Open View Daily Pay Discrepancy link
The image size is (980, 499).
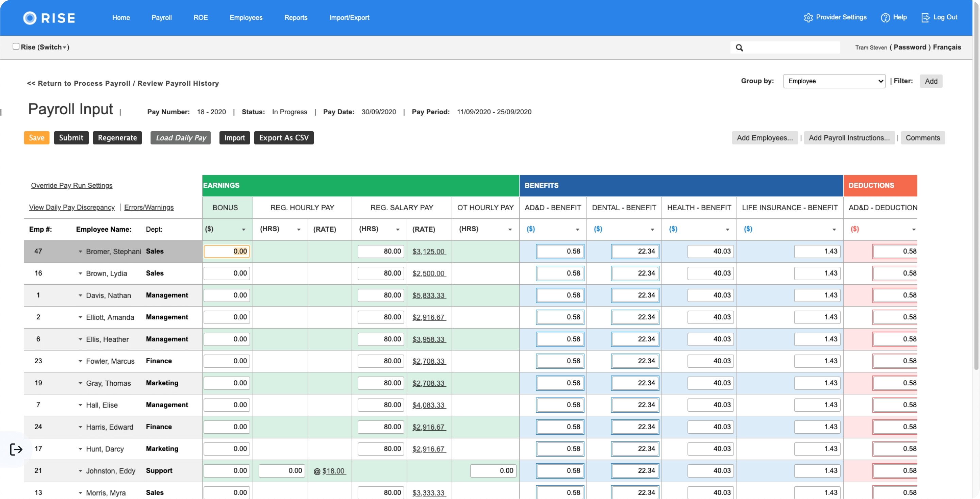coord(71,207)
